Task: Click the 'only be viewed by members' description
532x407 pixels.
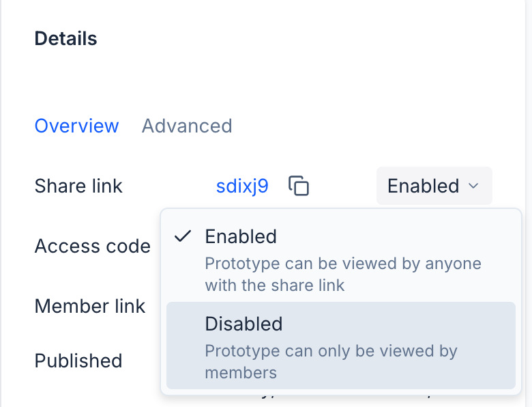Action: pyautogui.click(x=331, y=352)
